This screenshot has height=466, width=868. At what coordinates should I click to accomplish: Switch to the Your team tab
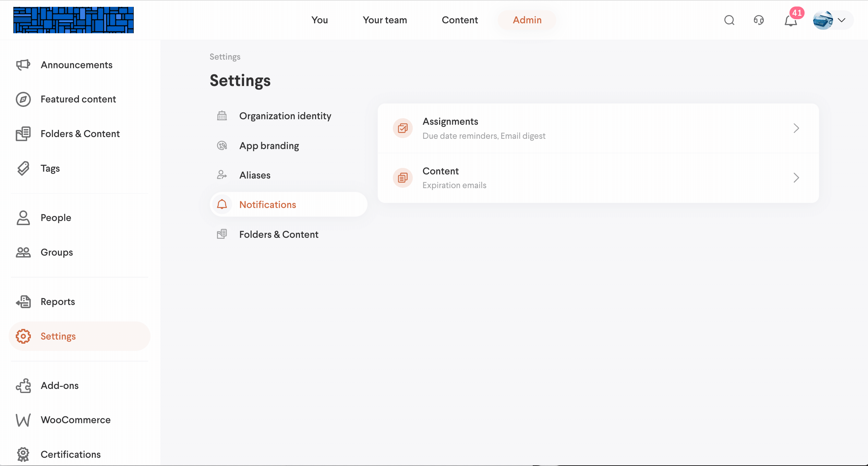(385, 20)
